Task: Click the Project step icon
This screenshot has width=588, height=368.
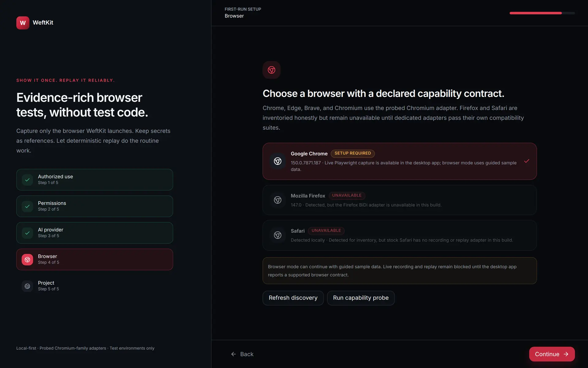Action: [x=27, y=286]
